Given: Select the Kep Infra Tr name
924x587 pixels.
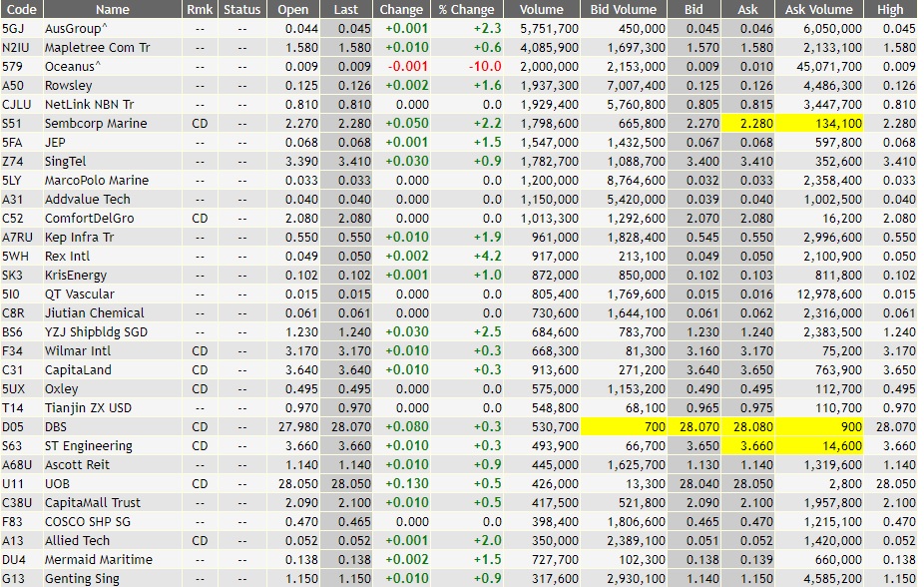Looking at the screenshot, I should click(80, 237).
